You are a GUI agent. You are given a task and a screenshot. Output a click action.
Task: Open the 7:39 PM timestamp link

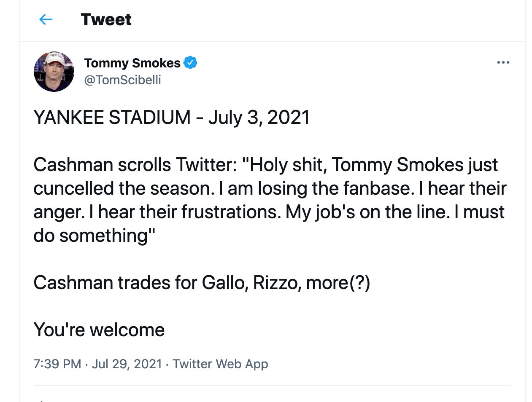coord(57,364)
